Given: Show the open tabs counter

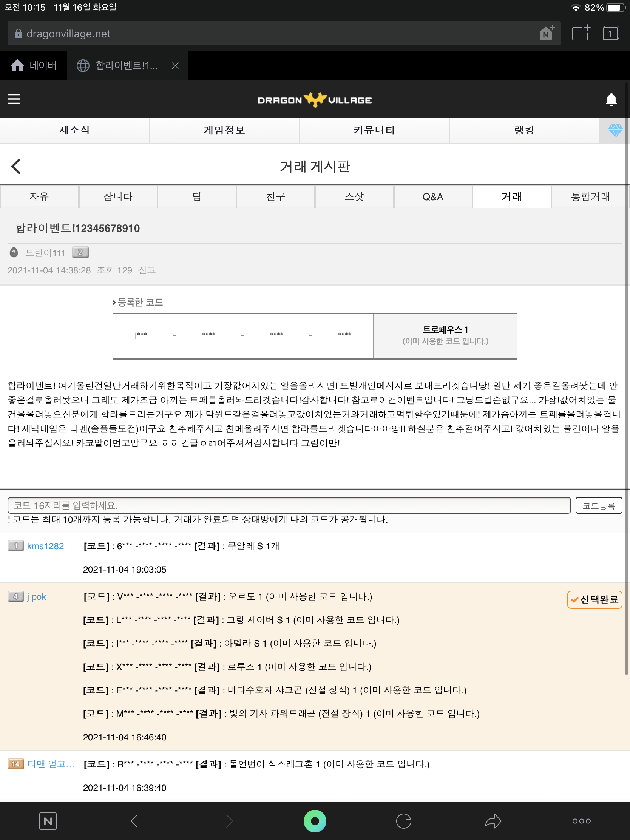Looking at the screenshot, I should tap(610, 33).
